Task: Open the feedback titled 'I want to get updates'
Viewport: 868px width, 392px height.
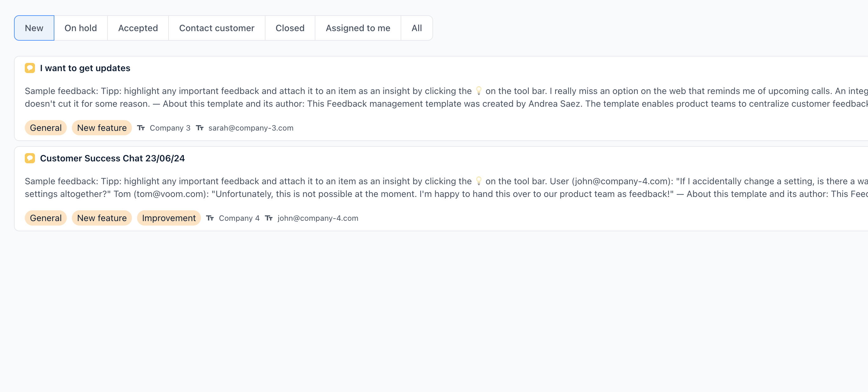Action: pos(85,68)
